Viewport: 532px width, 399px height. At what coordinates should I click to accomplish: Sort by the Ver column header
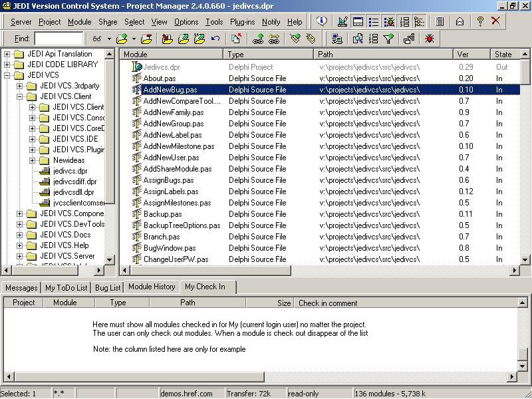(471, 54)
